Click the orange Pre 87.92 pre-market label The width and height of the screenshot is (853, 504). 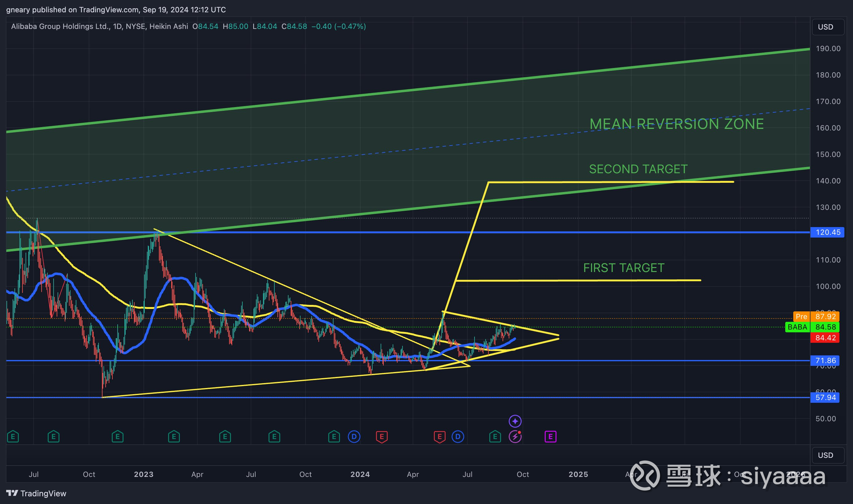[x=816, y=317]
